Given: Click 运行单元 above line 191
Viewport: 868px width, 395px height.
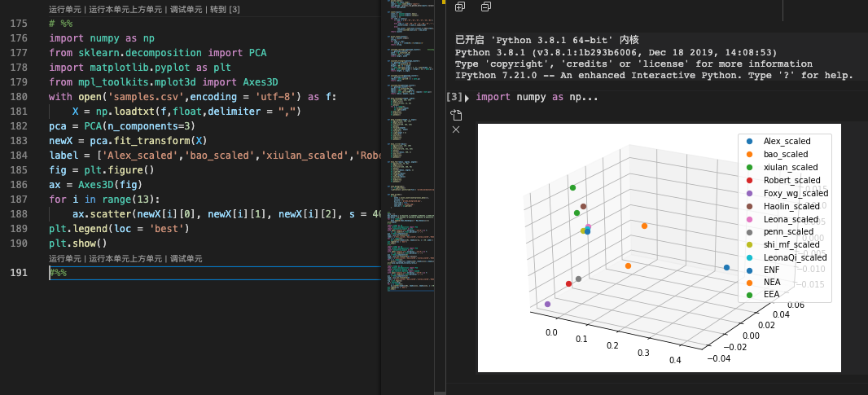Looking at the screenshot, I should (65, 259).
